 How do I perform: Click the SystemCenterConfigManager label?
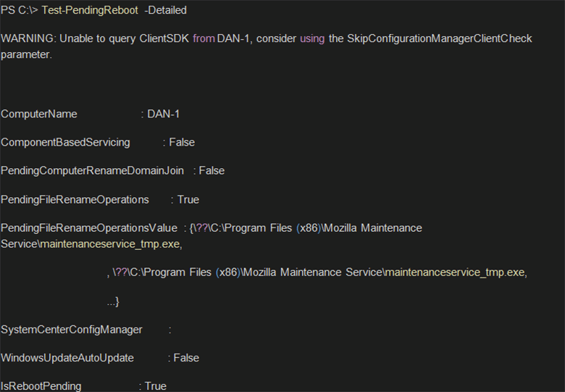tap(72, 330)
